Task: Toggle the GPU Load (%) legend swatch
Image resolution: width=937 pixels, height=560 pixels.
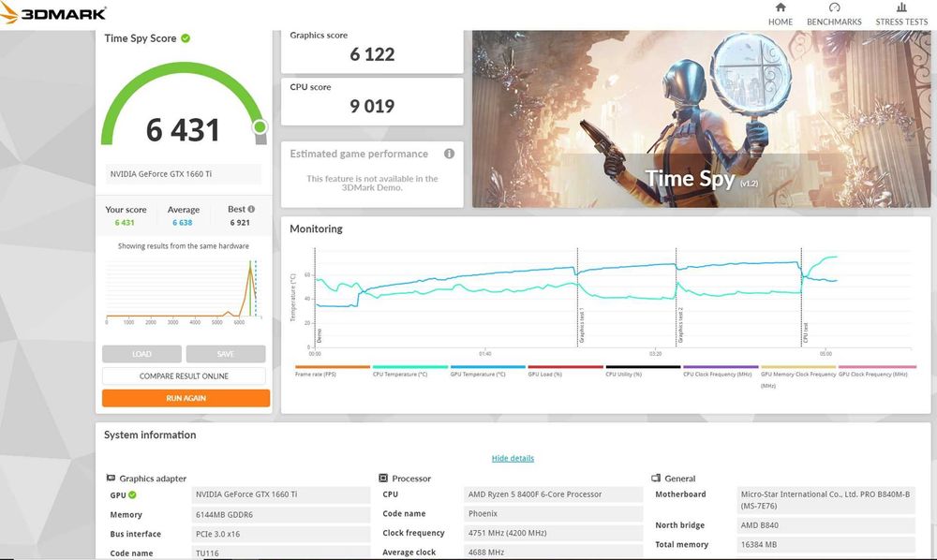Action: [x=565, y=367]
